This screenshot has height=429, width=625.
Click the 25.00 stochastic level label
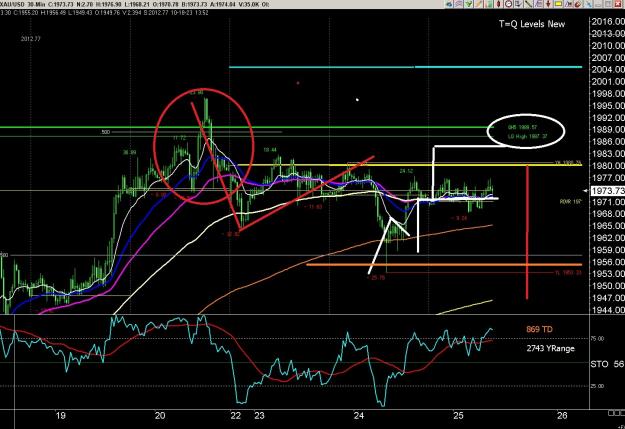597,386
